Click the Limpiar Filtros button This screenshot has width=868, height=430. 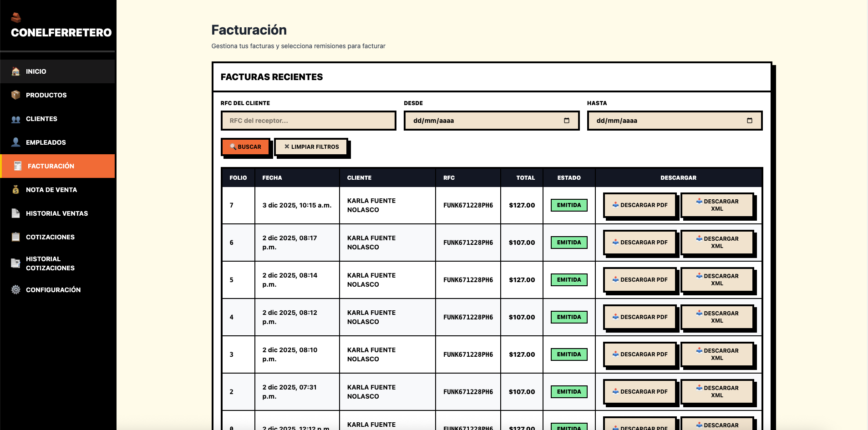(311, 147)
